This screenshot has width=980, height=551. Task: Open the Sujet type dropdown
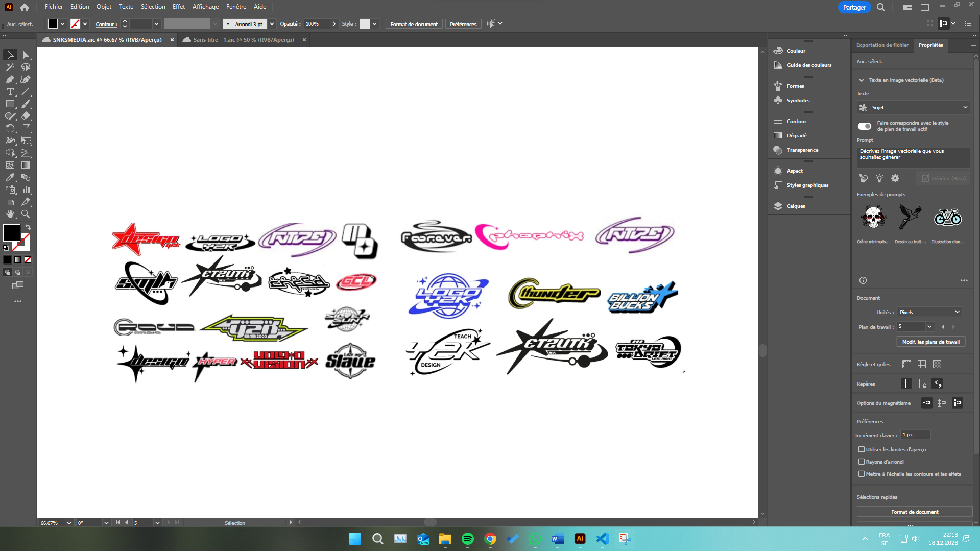click(913, 108)
